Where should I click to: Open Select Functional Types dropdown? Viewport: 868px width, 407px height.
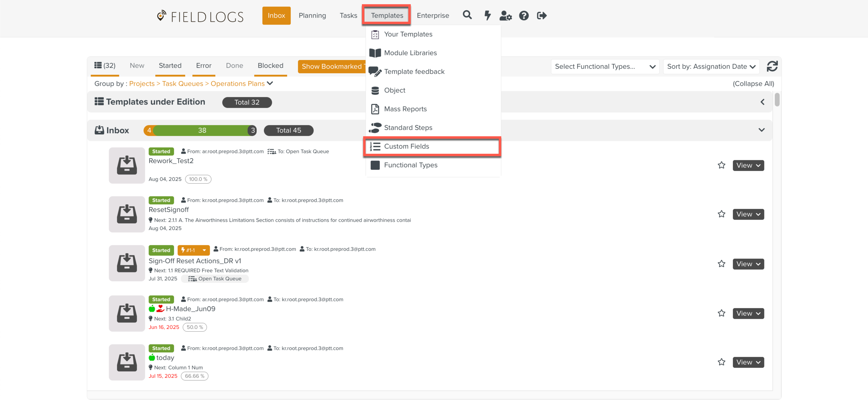pyautogui.click(x=605, y=67)
